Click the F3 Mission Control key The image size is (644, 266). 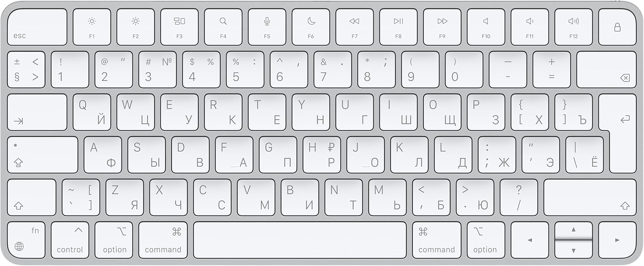coord(179,27)
